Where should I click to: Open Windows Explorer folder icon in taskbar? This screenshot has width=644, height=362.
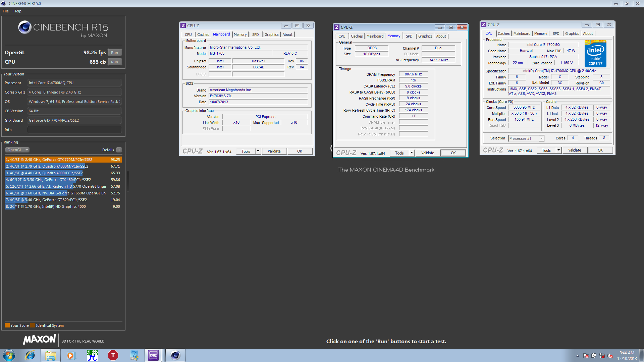coord(51,355)
